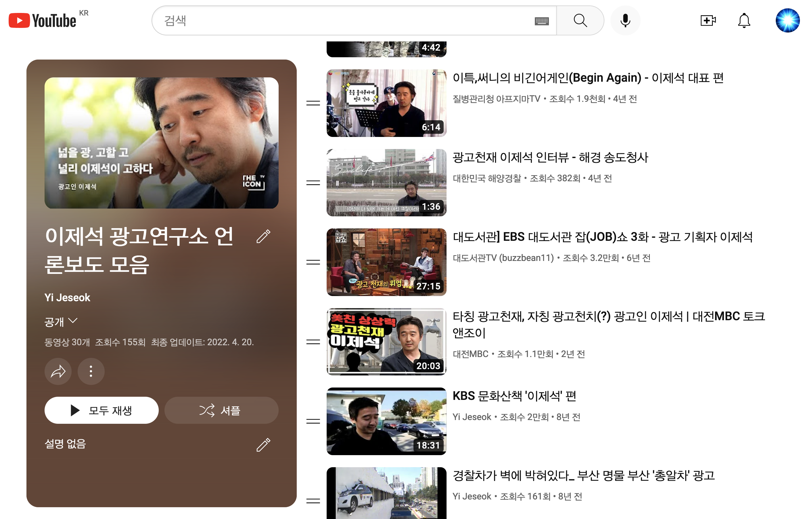Click the 모두 재생 play all button
812x519 pixels.
101,410
